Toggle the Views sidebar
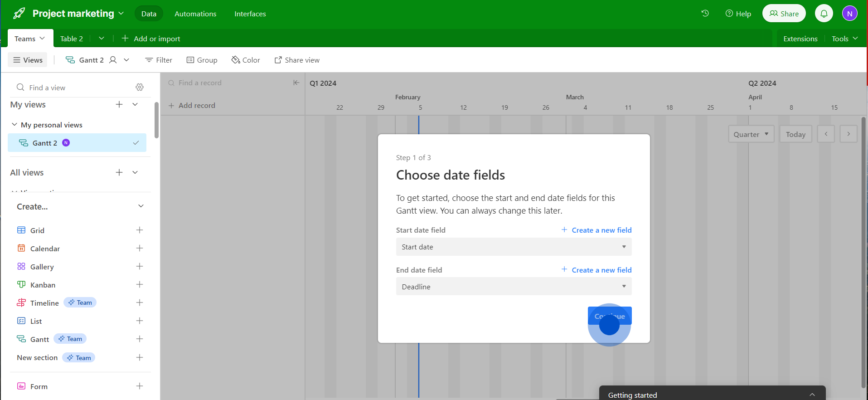 (x=28, y=60)
